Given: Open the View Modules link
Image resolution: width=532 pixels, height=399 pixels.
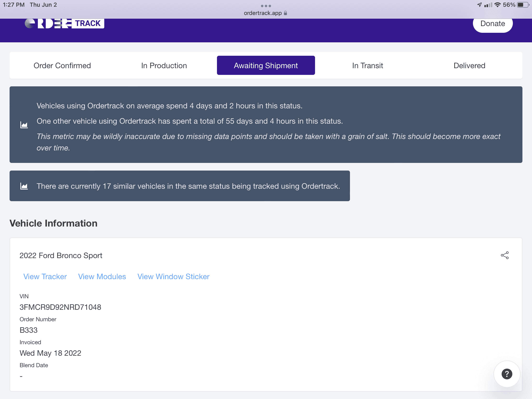Looking at the screenshot, I should [x=102, y=277].
